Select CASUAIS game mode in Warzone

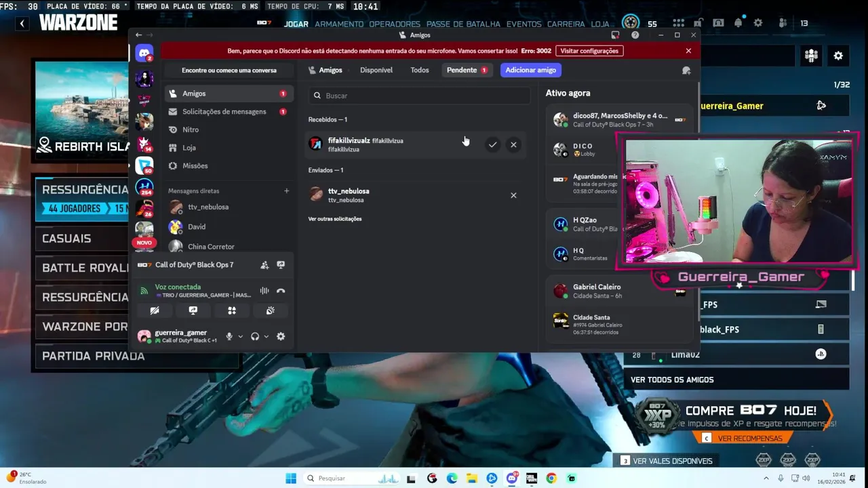click(81, 239)
